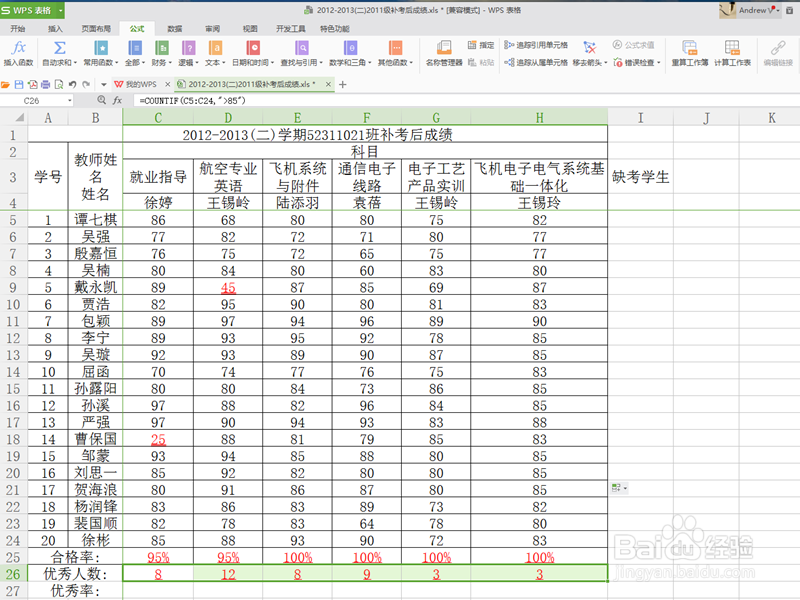Click Define name (指定) button
Viewport: 800px width, 600px height.
[481, 45]
